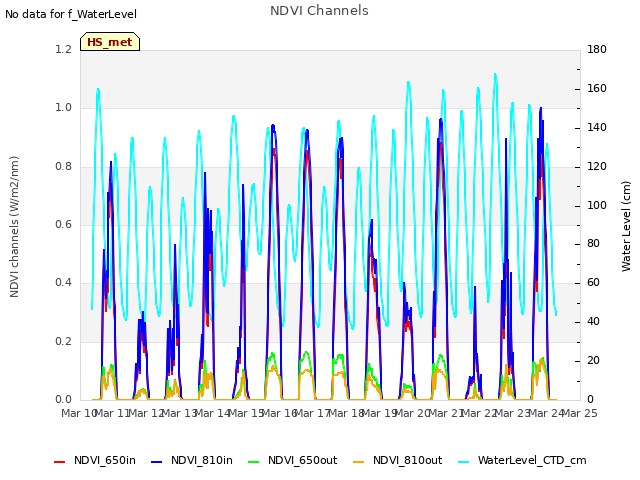This screenshot has width=640, height=480.
Task: Click the 0.6 left y-axis tick label
Action: [63, 224]
